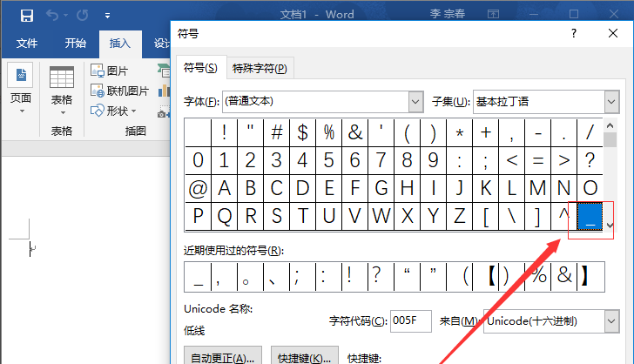This screenshot has height=364, width=634.
Task: Pick the recent 。 Chinese period symbol
Action: [250, 277]
